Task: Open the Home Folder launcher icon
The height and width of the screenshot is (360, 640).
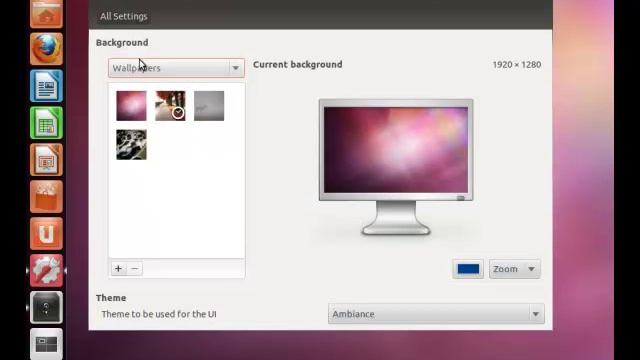Action: (46, 13)
